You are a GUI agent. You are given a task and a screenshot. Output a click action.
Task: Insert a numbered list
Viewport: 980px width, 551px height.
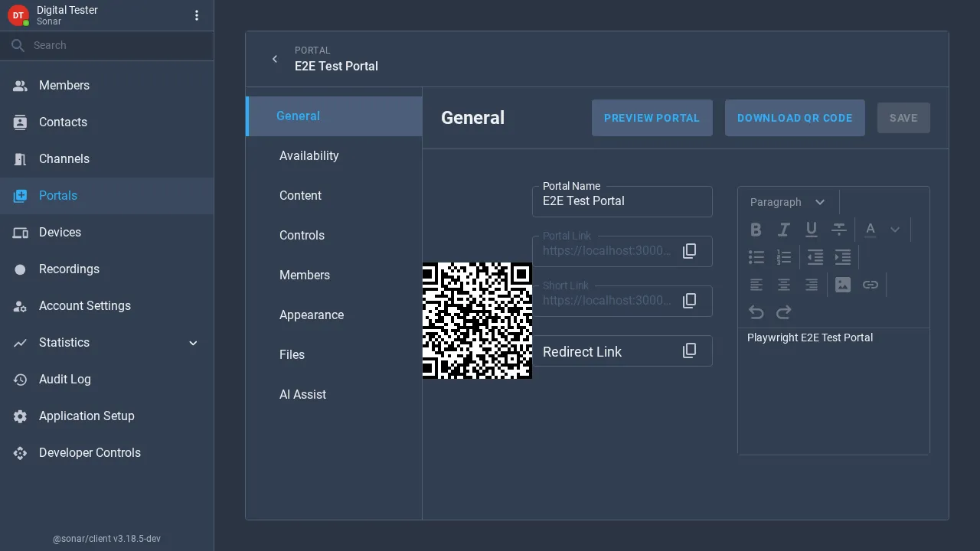tap(784, 257)
